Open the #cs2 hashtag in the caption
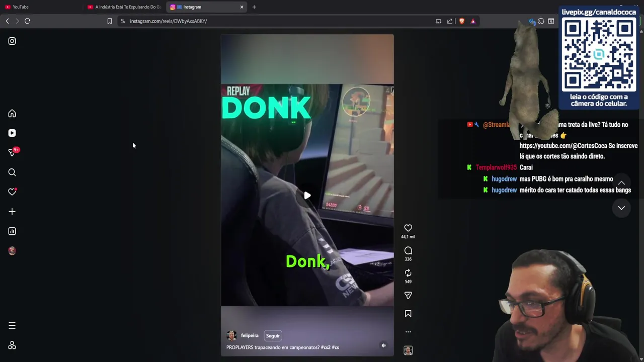This screenshot has width=644, height=362. (x=325, y=347)
